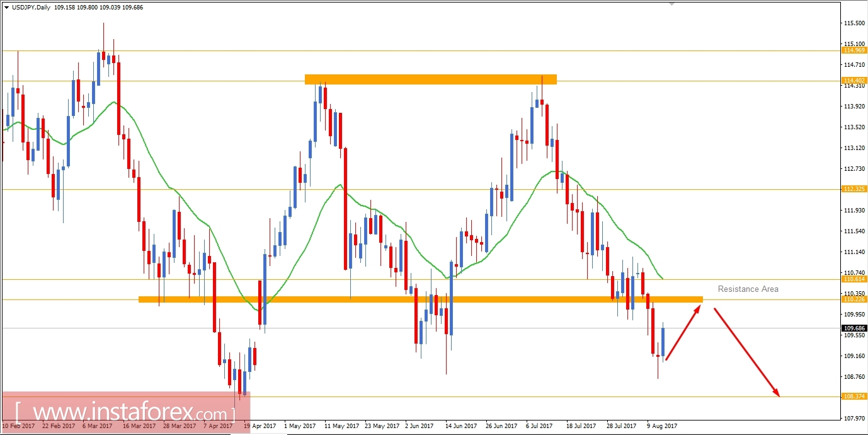
Task: Click the lower orange Resistance Area bar
Action: [416, 298]
